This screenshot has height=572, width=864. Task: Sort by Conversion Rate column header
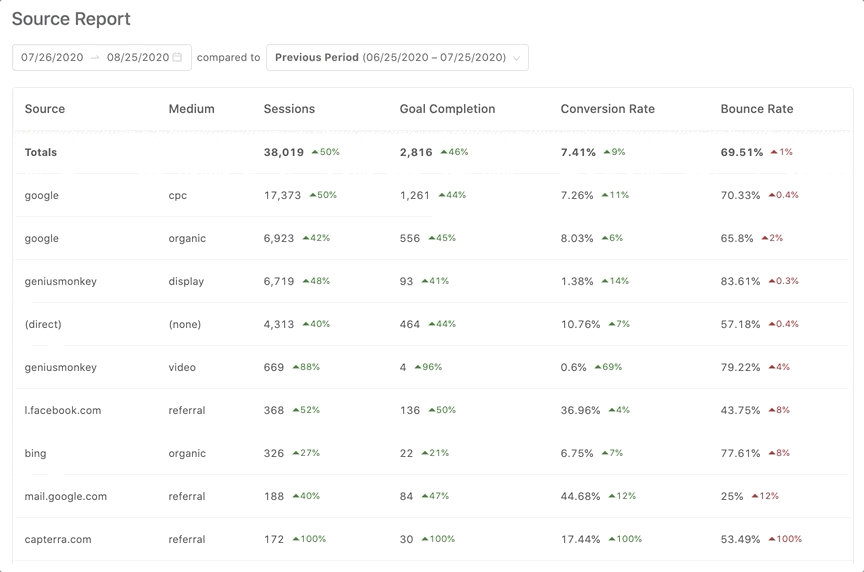point(607,109)
